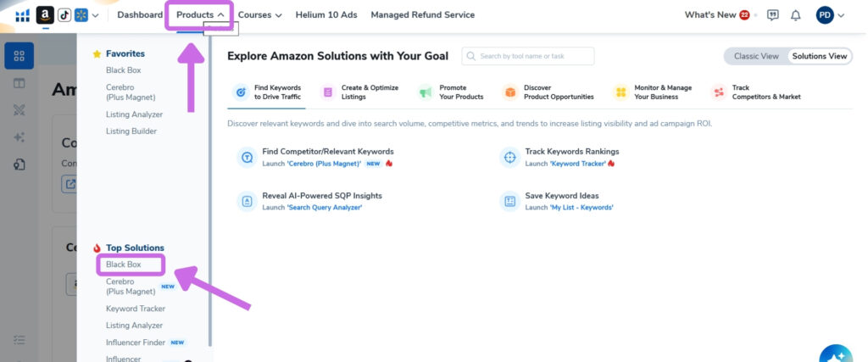Screen dimensions: 868x362
Task: Open the dashboard grid sidebar icon
Action: click(19, 56)
